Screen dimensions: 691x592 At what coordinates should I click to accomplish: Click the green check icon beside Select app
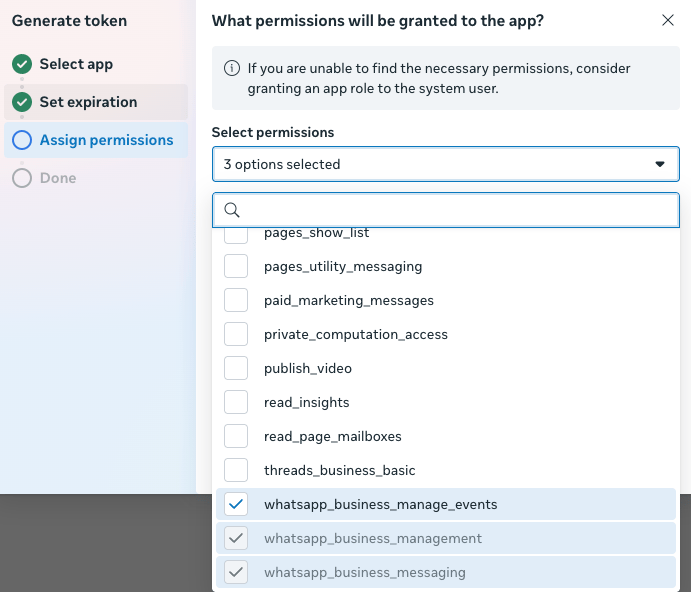coord(22,64)
